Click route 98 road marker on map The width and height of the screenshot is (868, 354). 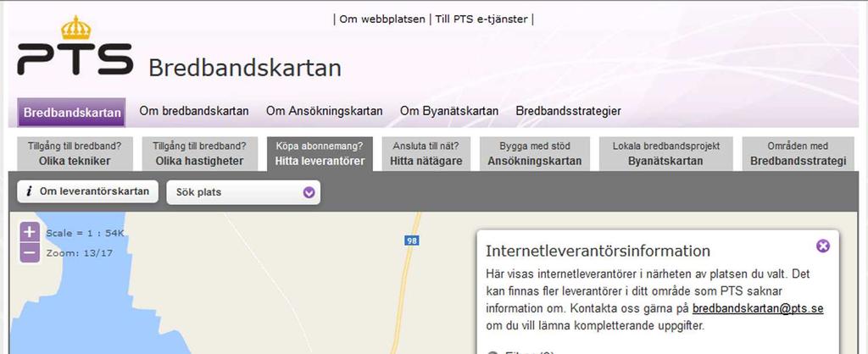(x=411, y=241)
